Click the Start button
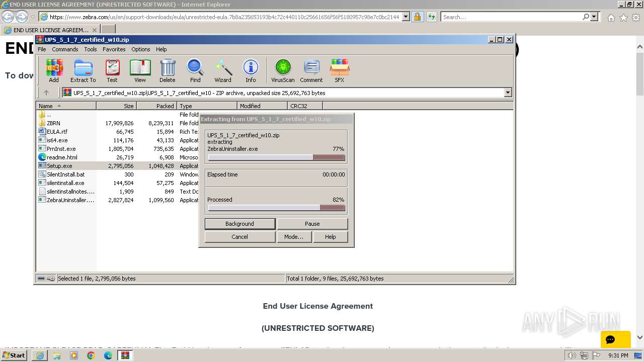Image resolution: width=644 pixels, height=362 pixels. (14, 355)
